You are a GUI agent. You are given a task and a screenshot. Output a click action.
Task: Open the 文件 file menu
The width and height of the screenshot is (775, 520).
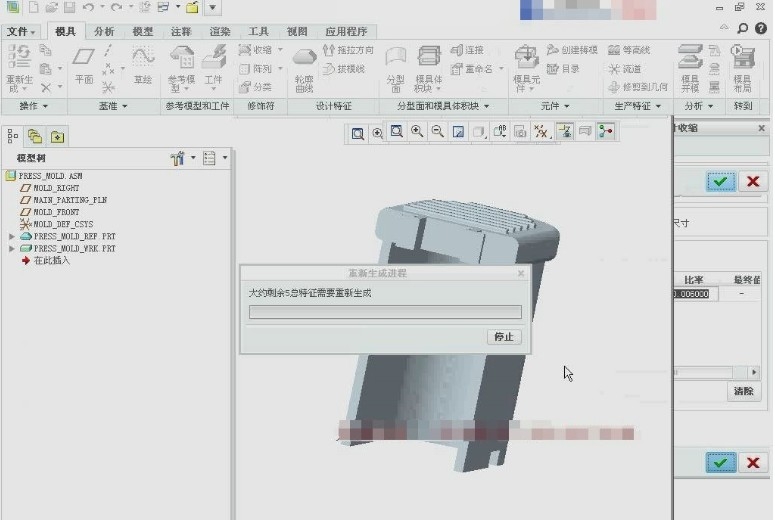pyautogui.click(x=21, y=32)
